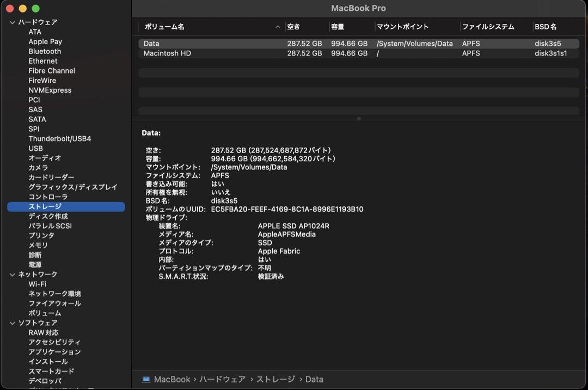Open the Bluetooth hardware entry
The height and width of the screenshot is (390, 588).
point(45,51)
